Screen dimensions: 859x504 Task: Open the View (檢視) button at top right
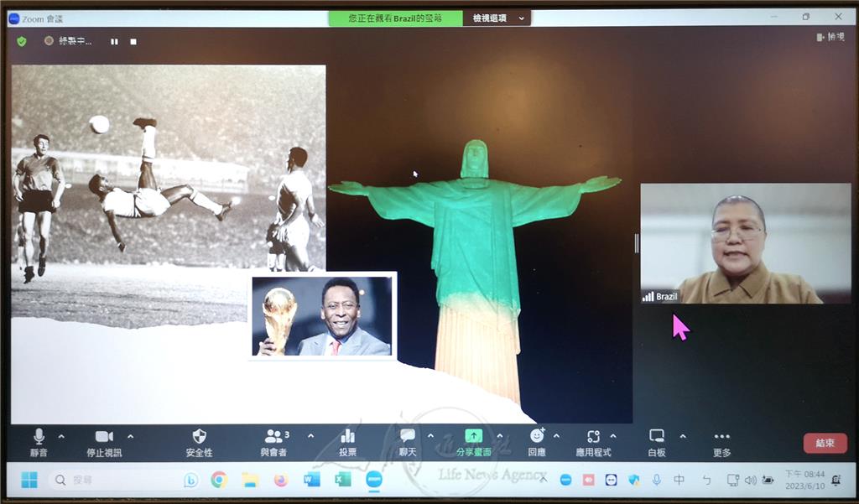[830, 37]
